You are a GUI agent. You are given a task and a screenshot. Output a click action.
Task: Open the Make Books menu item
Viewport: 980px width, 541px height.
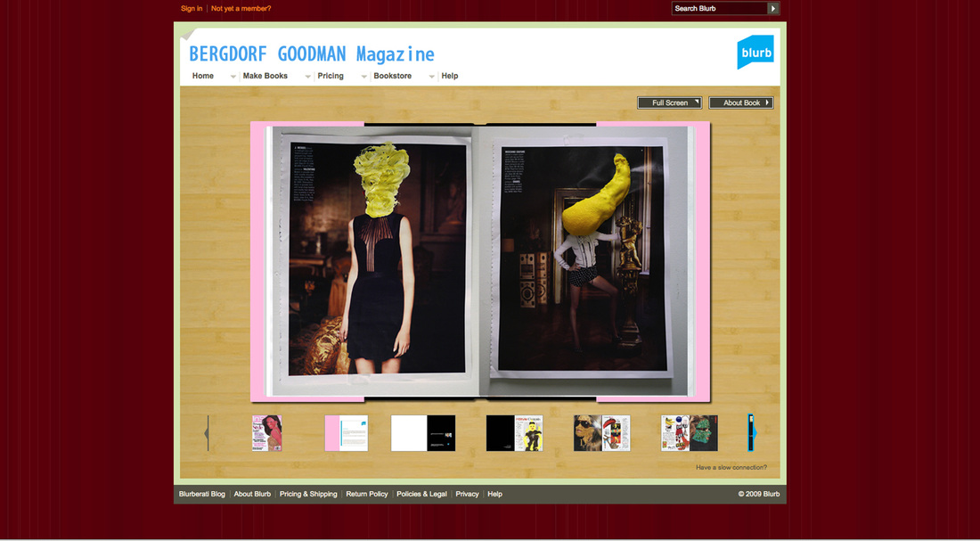[265, 76]
